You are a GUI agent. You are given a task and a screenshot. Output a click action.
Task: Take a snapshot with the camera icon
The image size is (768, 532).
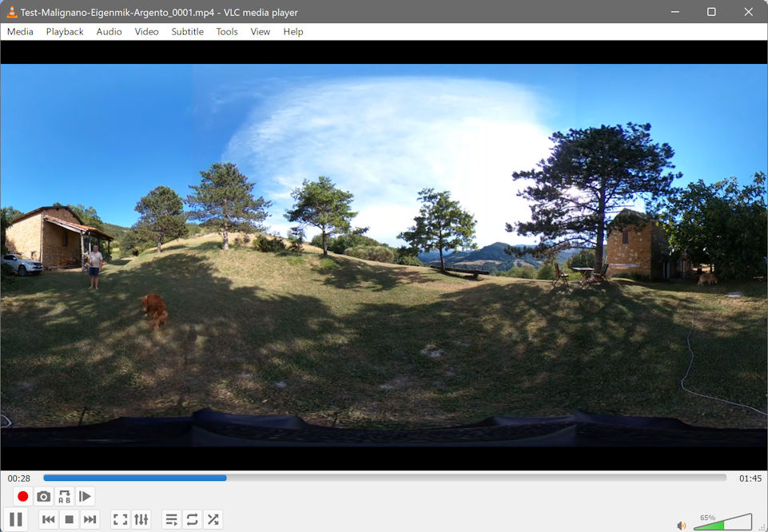click(x=44, y=496)
